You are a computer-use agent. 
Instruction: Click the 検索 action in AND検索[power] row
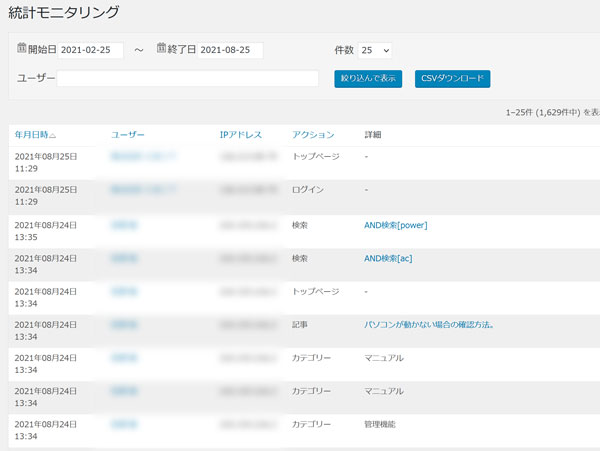point(300,225)
